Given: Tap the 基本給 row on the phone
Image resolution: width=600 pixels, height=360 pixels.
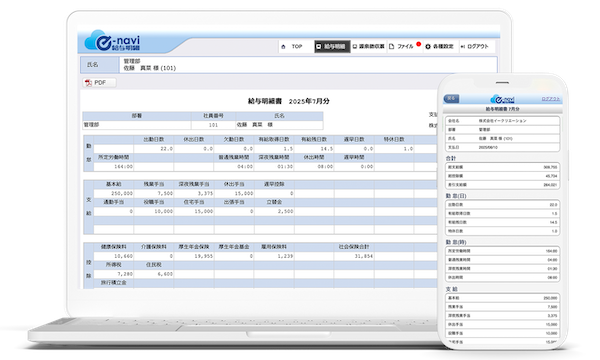Looking at the screenshot, I should tap(502, 298).
